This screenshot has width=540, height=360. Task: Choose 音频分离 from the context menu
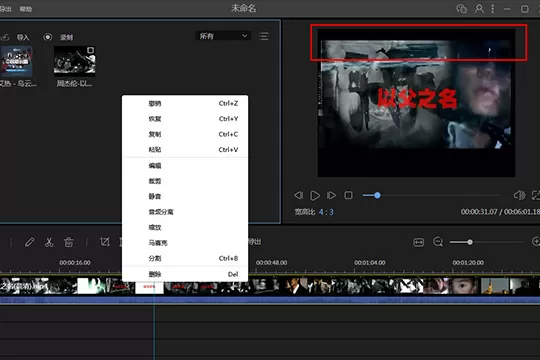point(185,212)
